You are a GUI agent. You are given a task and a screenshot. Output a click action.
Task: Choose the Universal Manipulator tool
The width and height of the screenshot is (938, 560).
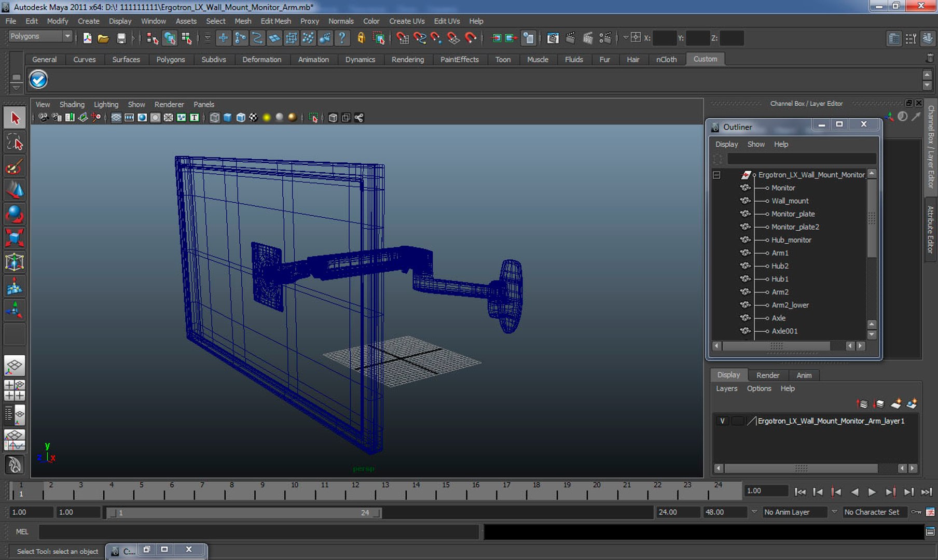(x=15, y=262)
